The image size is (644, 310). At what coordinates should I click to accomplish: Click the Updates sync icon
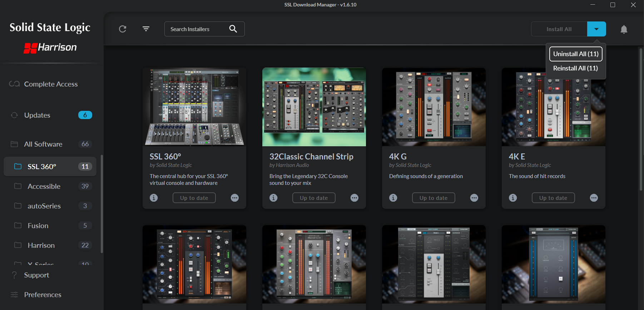(x=14, y=115)
